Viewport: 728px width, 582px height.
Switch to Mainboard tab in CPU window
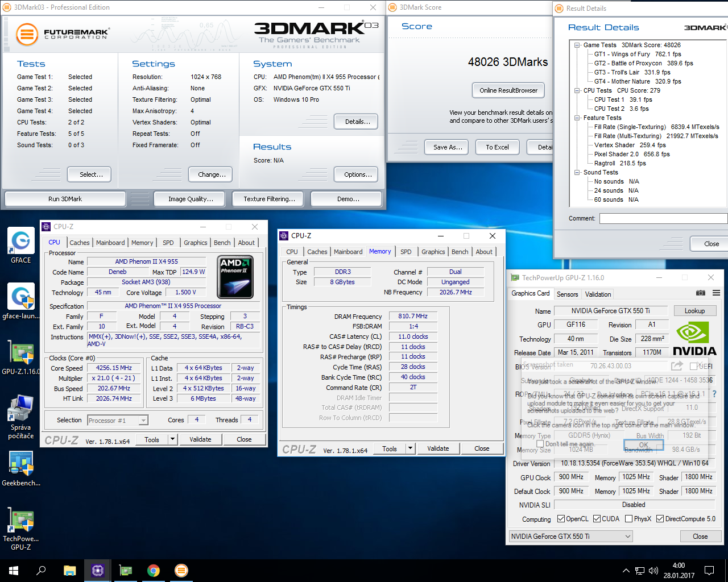click(x=110, y=243)
